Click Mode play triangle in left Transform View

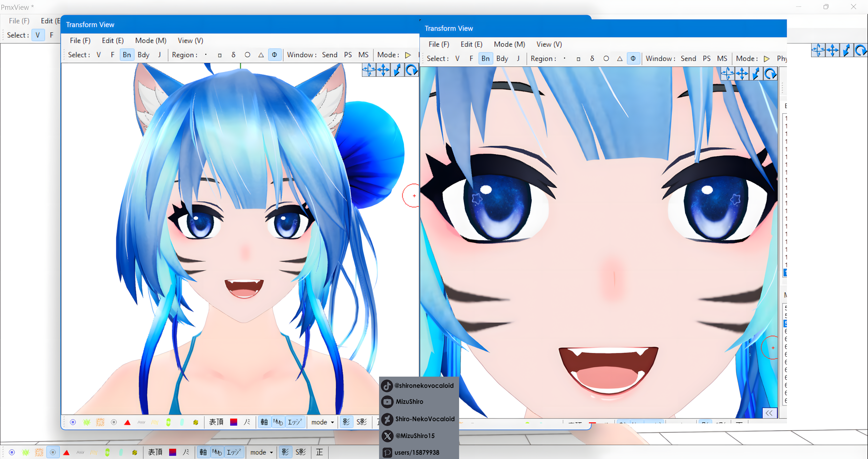[408, 55]
